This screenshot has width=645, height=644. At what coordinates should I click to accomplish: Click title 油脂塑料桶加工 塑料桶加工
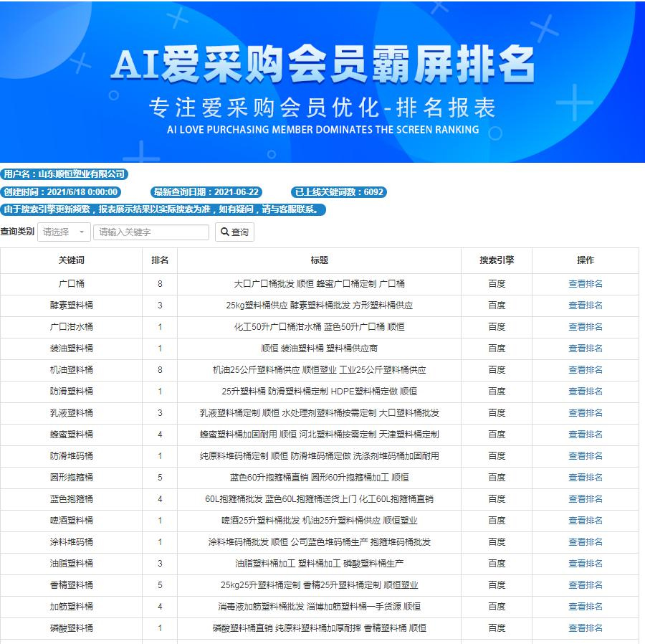click(319, 564)
